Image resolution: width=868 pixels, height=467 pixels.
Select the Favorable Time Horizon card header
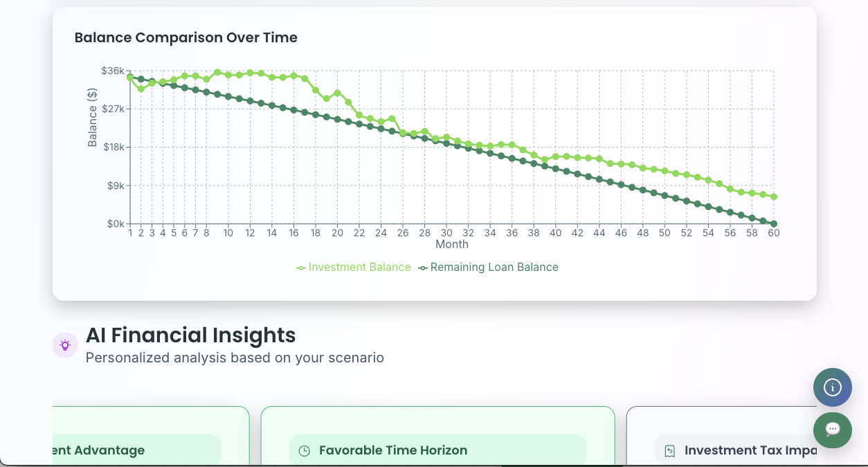coord(437,450)
